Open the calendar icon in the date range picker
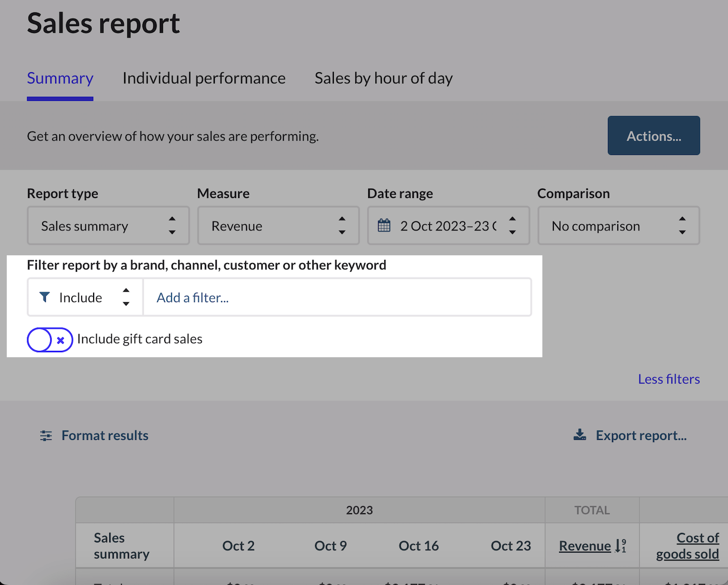 (384, 225)
